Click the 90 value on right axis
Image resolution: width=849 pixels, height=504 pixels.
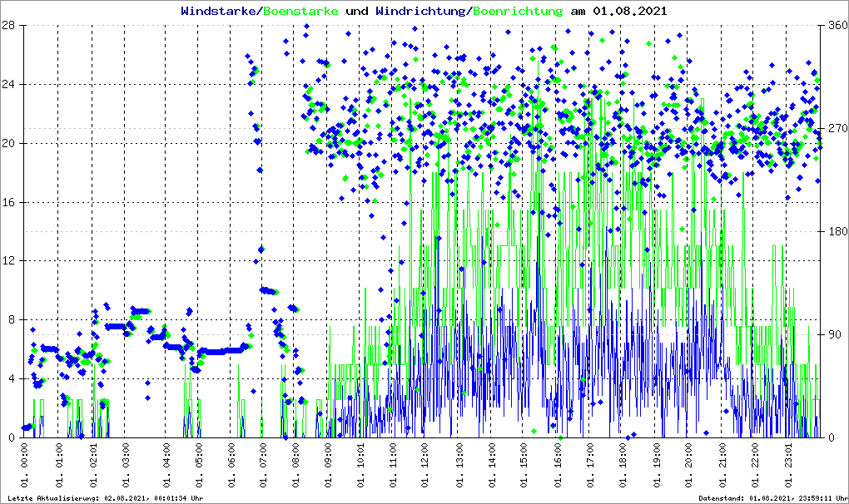click(x=832, y=335)
